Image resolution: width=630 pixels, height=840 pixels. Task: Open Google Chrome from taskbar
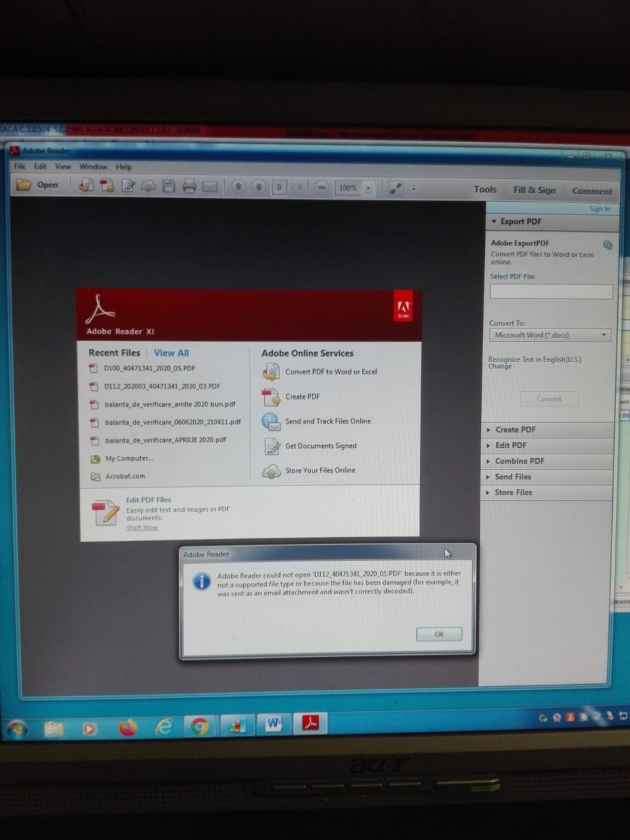pyautogui.click(x=199, y=726)
